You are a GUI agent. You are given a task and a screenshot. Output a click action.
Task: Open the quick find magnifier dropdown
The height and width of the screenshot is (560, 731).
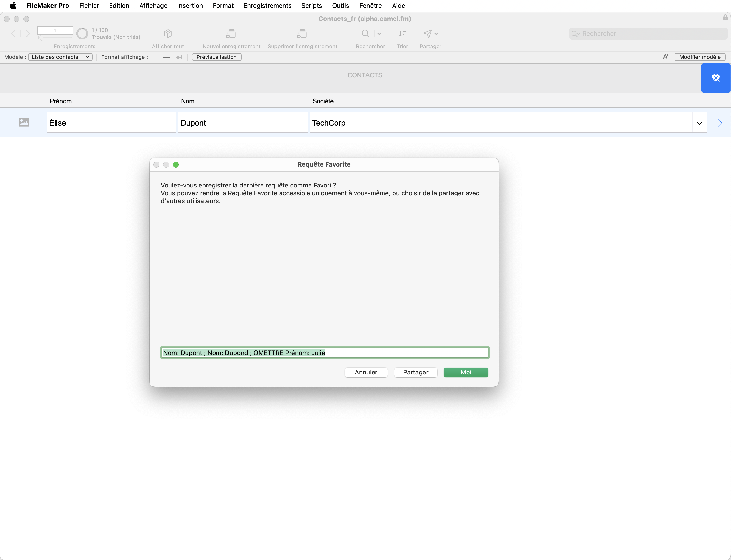(x=576, y=34)
